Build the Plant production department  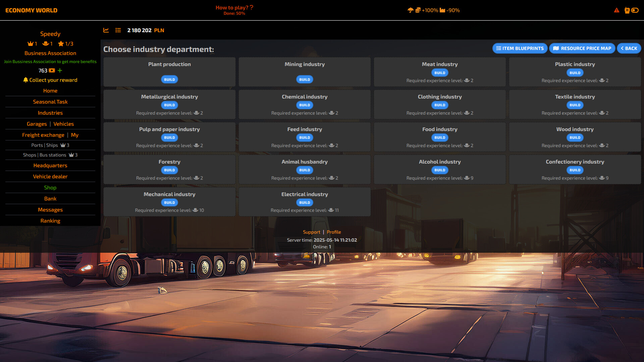click(169, 79)
